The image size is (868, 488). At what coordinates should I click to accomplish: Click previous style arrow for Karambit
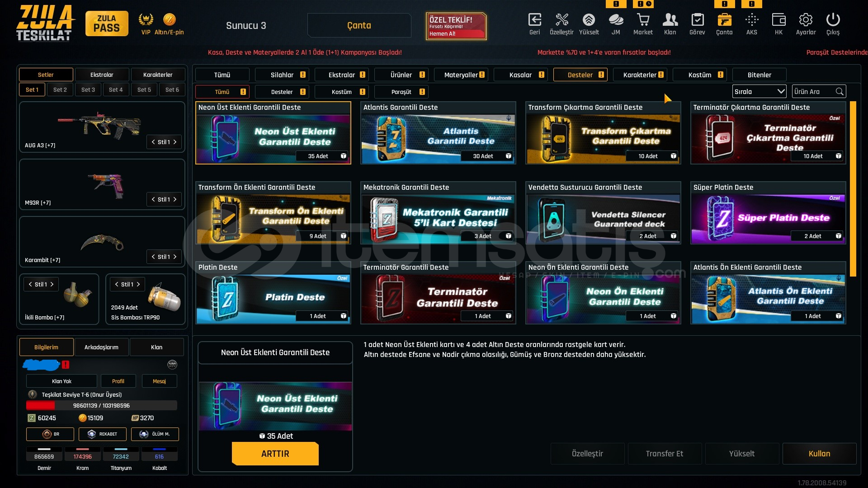(153, 257)
